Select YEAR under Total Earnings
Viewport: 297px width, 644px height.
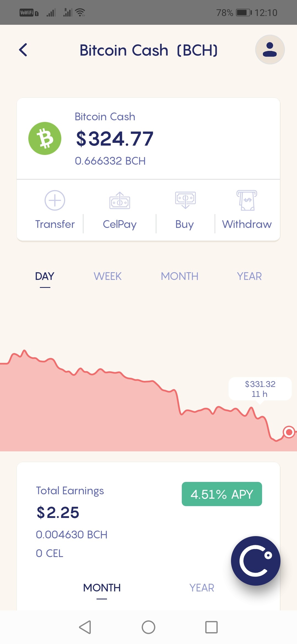[202, 588]
